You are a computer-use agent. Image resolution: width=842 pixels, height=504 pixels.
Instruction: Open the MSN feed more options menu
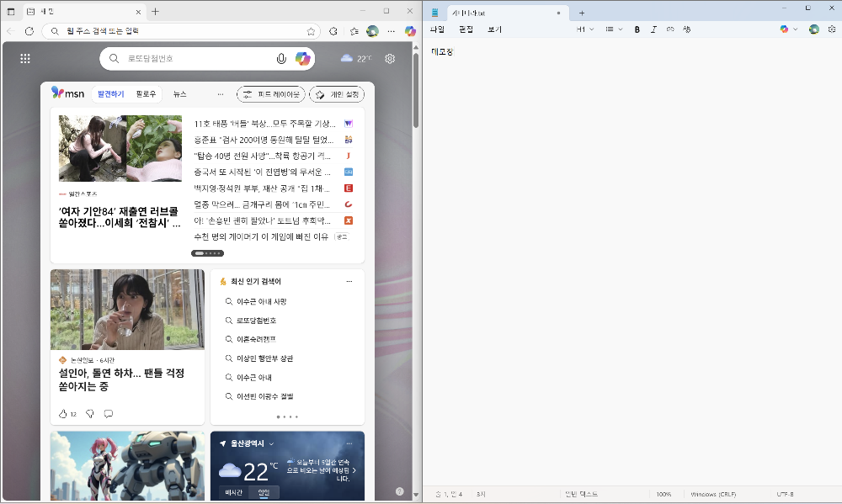coord(220,94)
